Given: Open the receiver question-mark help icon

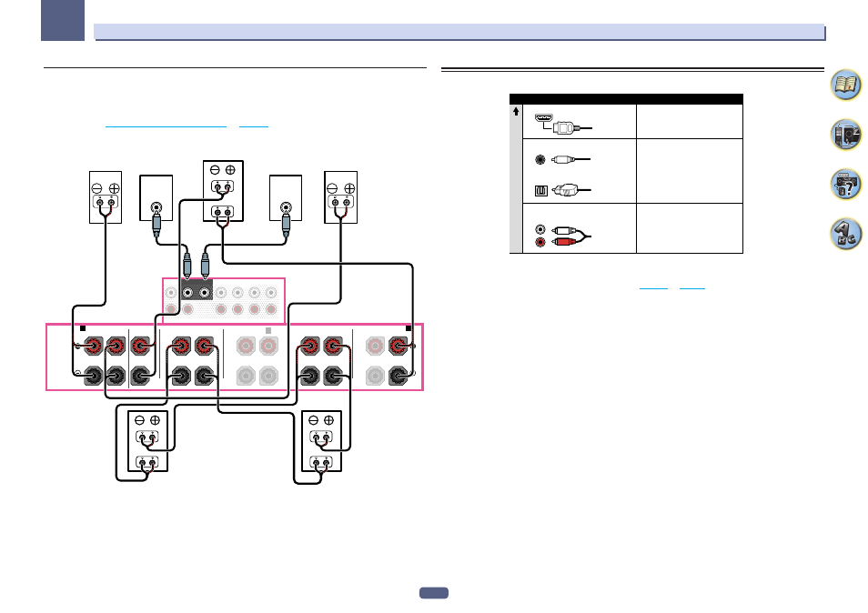Looking at the screenshot, I should pyautogui.click(x=845, y=185).
